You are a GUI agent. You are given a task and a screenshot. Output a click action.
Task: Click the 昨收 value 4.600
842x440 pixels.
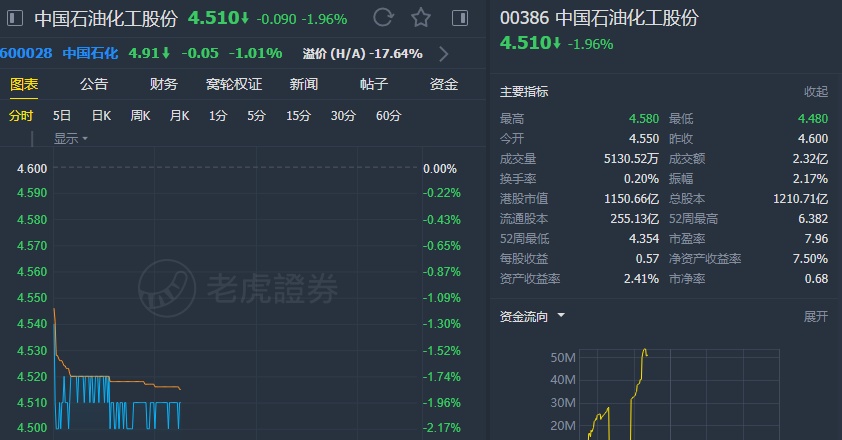(x=813, y=139)
